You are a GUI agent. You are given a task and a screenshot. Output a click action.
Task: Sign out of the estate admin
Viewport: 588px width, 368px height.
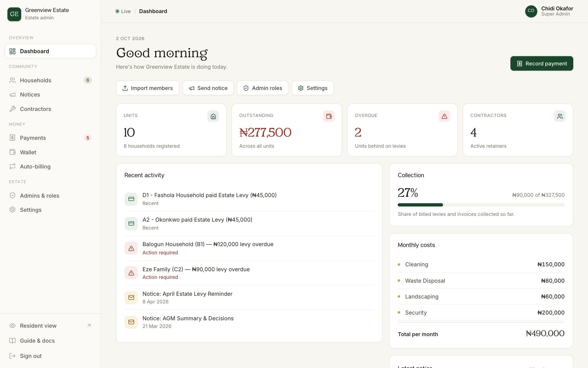pos(50,356)
